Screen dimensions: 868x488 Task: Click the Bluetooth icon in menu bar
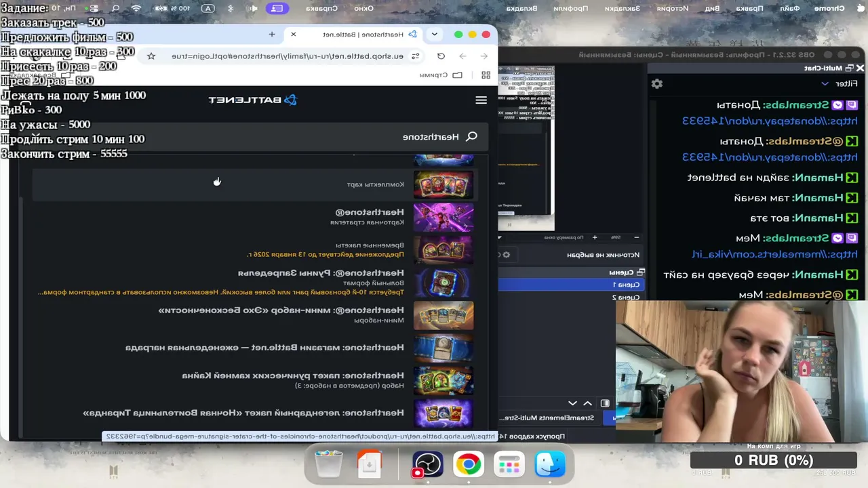click(x=230, y=8)
